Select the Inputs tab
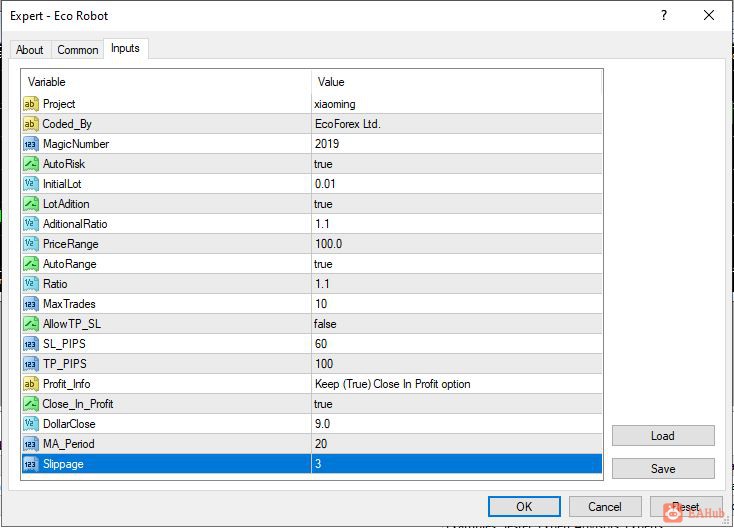The height and width of the screenshot is (528, 734). coord(125,49)
